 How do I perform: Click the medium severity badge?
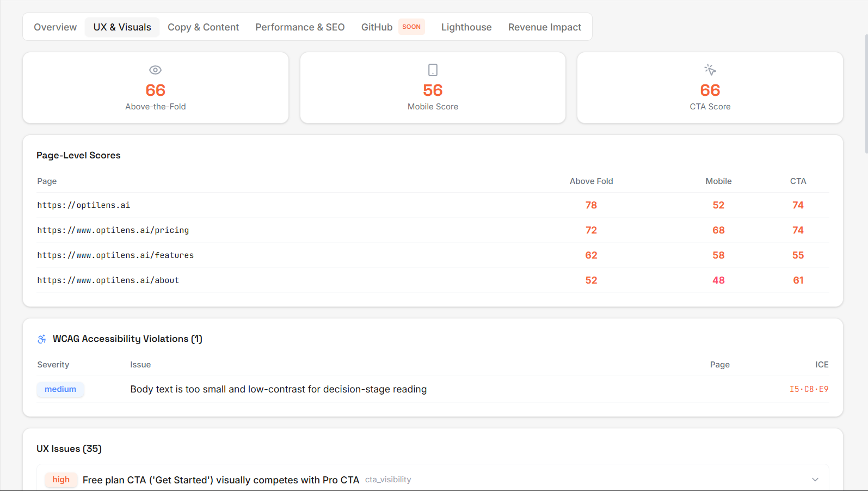tap(60, 389)
